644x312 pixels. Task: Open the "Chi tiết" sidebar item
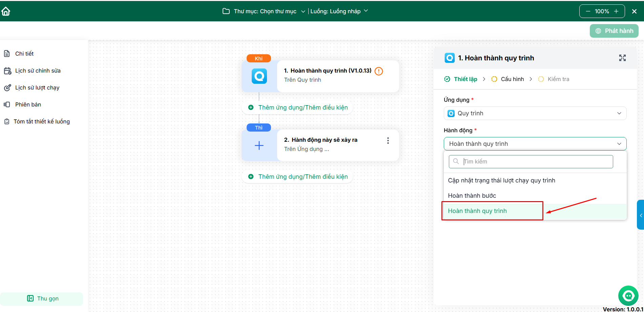click(24, 54)
